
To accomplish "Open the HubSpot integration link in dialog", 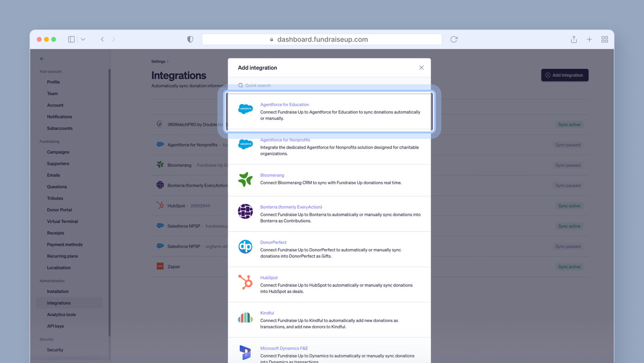I will point(269,278).
